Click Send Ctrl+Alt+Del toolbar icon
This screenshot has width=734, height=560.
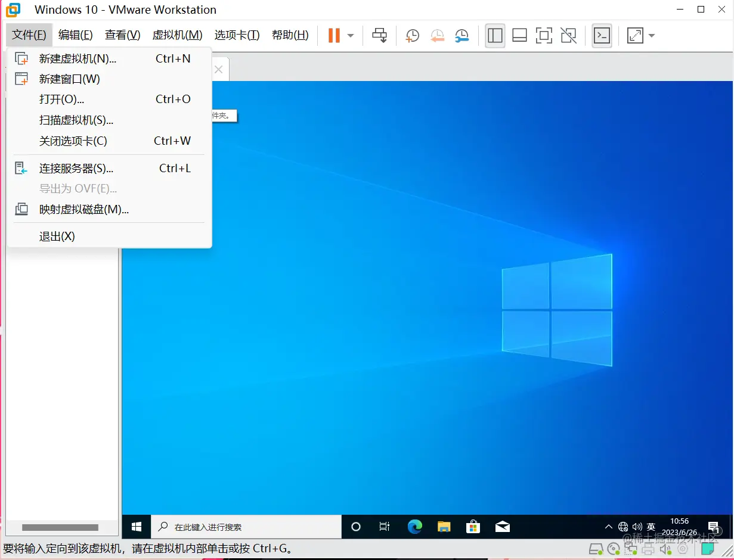(379, 36)
